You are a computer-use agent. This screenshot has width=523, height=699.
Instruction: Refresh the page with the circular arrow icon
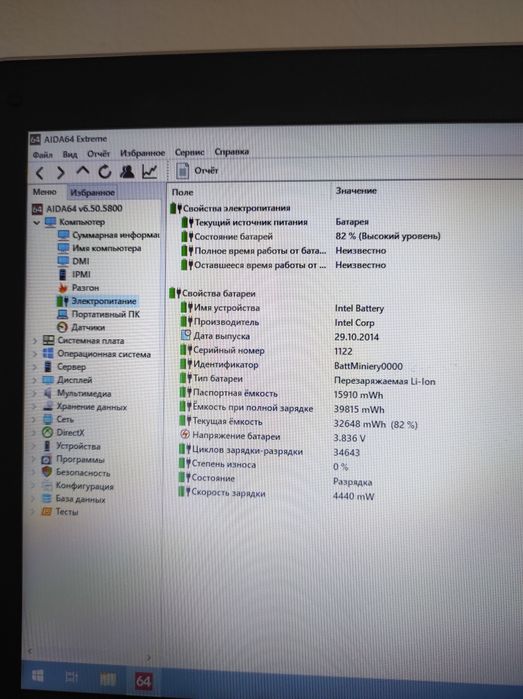pos(105,172)
